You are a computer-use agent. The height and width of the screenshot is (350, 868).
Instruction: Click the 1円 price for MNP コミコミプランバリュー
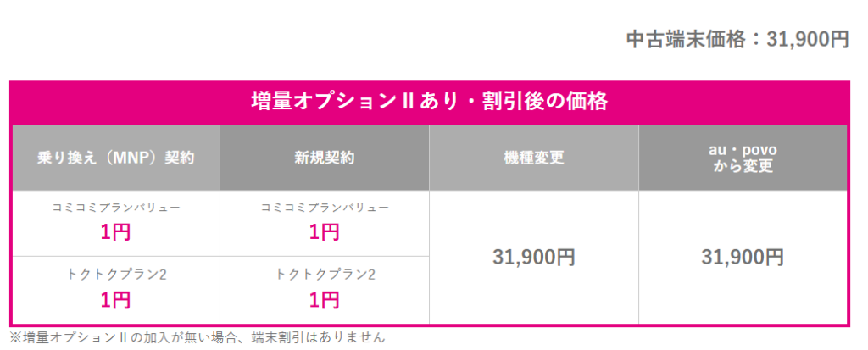point(116,231)
